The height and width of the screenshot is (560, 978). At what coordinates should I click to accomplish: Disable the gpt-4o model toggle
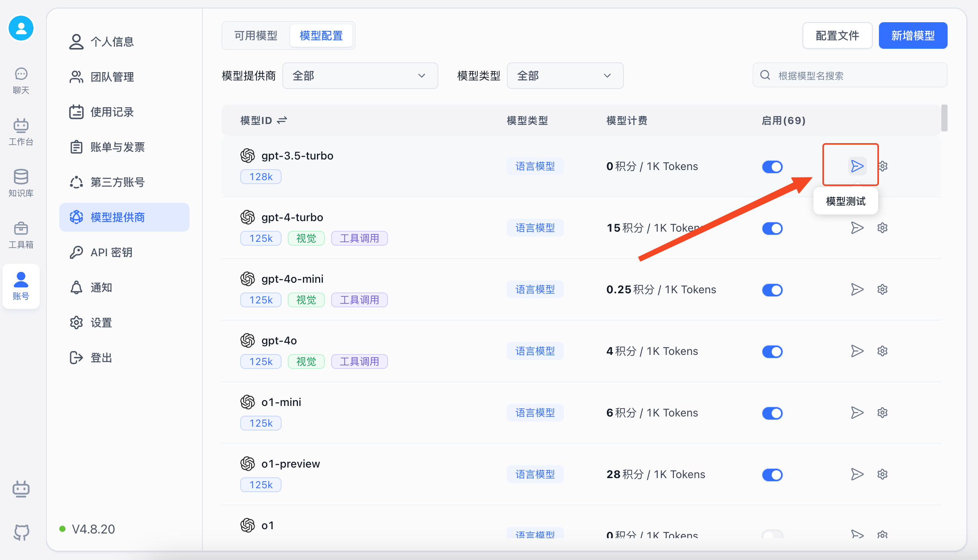click(772, 351)
